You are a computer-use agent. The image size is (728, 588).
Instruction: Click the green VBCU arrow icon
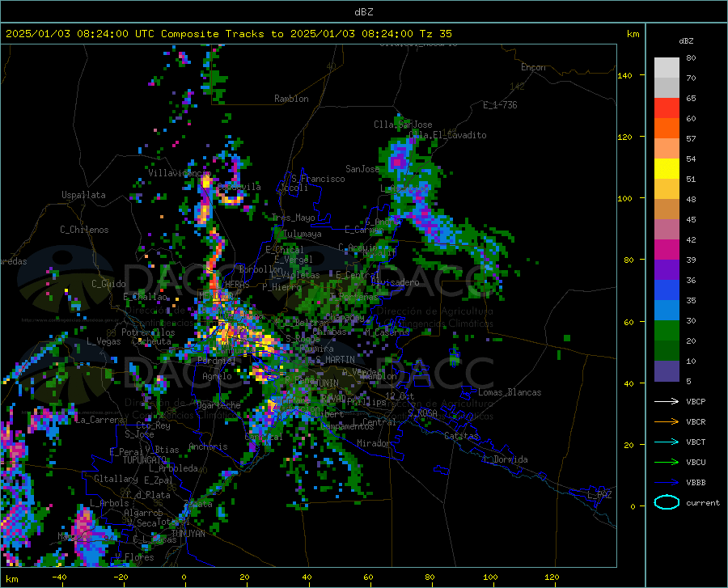tap(667, 463)
